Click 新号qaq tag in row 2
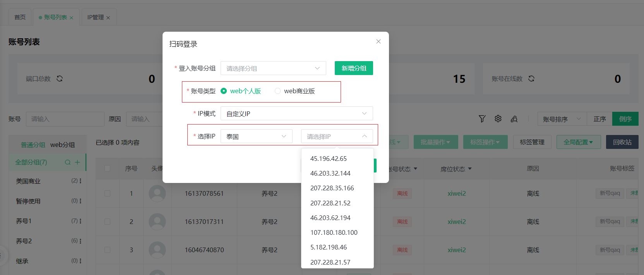 point(610,221)
